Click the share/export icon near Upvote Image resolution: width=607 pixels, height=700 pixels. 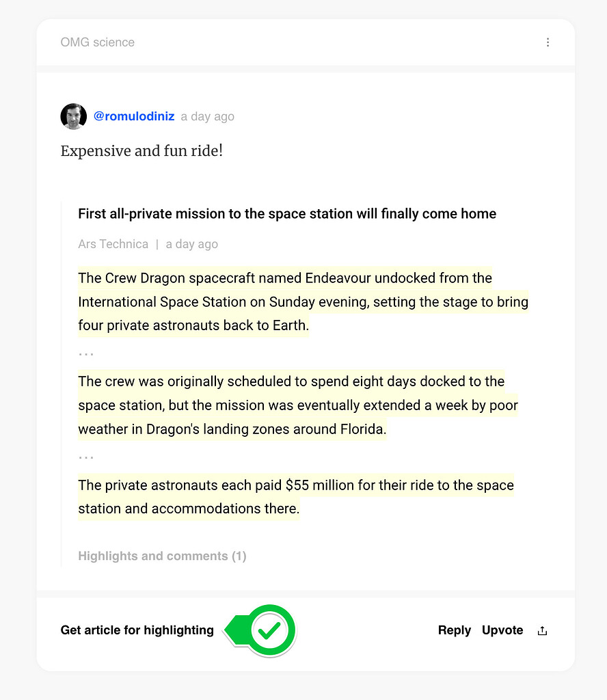tap(541, 630)
